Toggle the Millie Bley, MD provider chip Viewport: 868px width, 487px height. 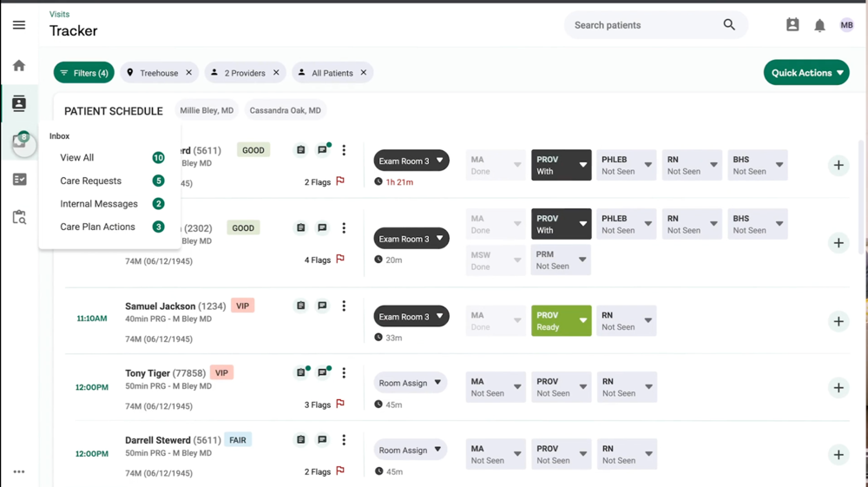(x=207, y=111)
